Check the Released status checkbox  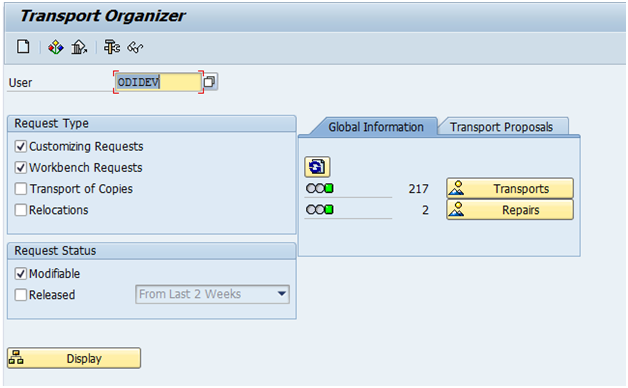tap(21, 295)
